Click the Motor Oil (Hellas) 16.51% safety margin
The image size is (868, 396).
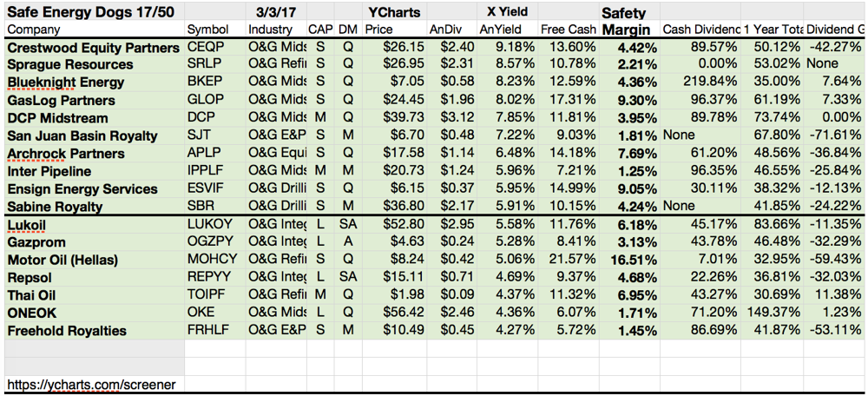[x=629, y=260]
